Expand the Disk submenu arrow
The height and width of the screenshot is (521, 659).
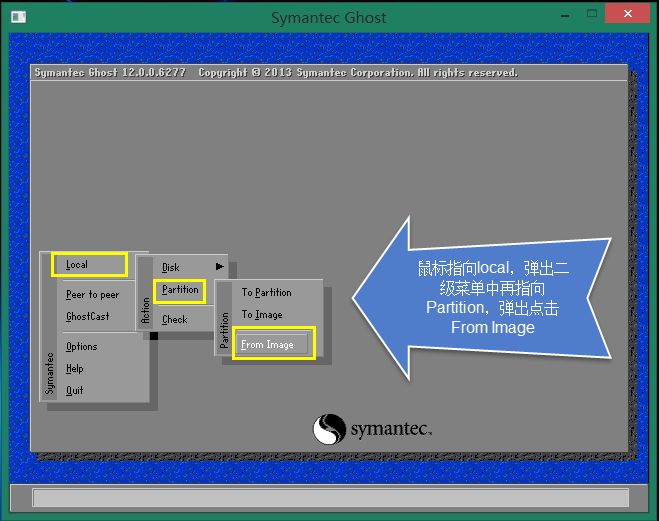(x=219, y=266)
